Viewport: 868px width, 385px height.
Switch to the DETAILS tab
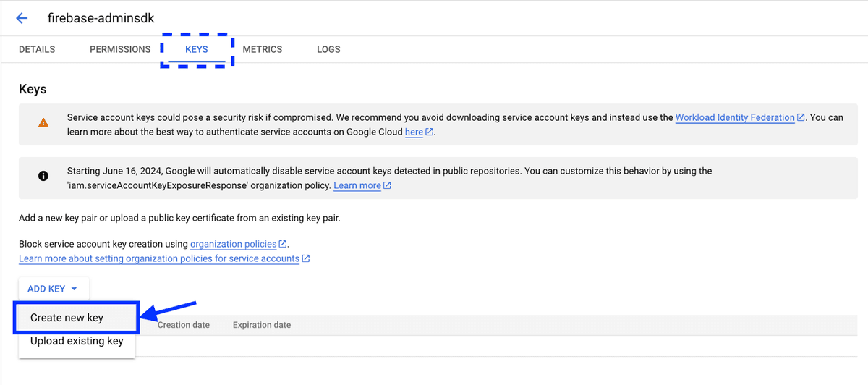click(37, 49)
